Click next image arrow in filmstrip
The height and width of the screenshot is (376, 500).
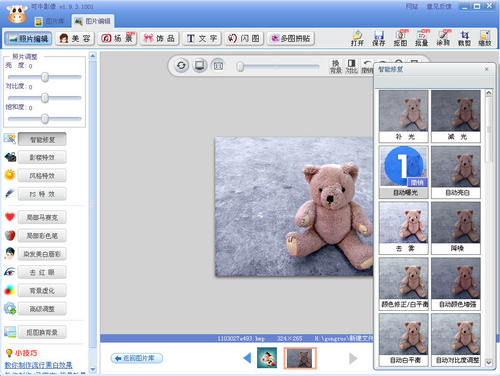coord(353,358)
